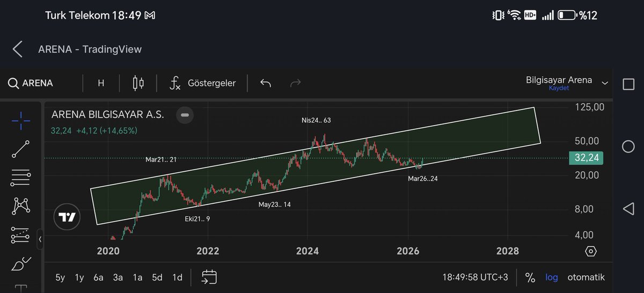Screen dimensions: 644x293
Task: Open chart settings hexagon icon
Action: pyautogui.click(x=591, y=251)
